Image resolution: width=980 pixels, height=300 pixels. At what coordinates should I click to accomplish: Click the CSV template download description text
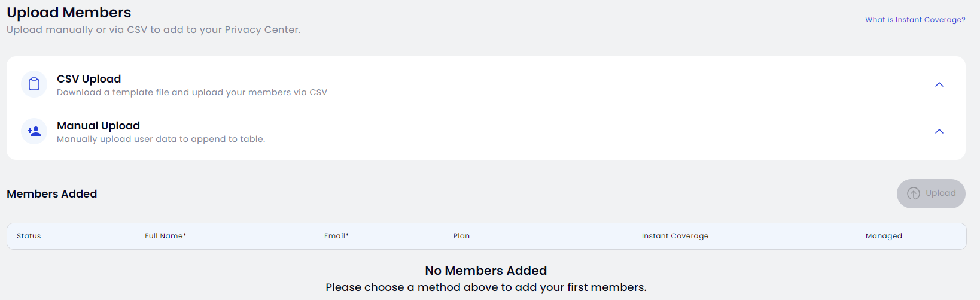(192, 92)
